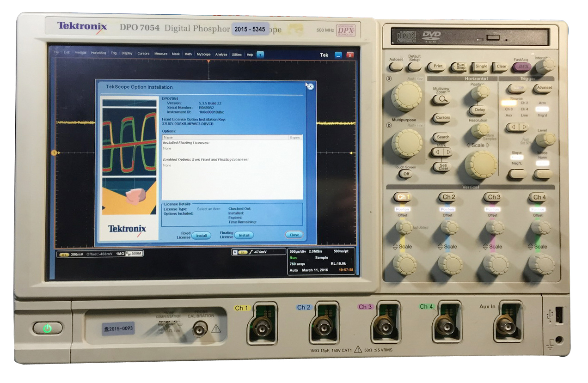Open the on-screen Cursors menu
The width and height of the screenshot is (588, 383).
coord(143,54)
